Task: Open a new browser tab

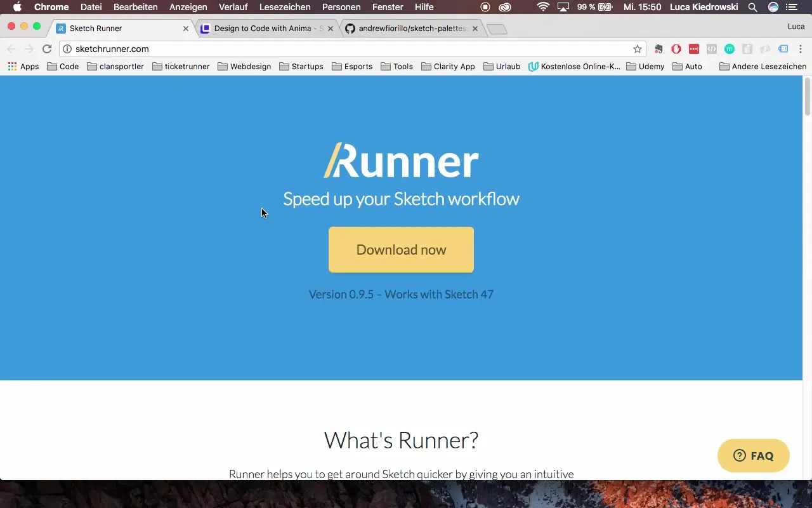Action: click(497, 29)
